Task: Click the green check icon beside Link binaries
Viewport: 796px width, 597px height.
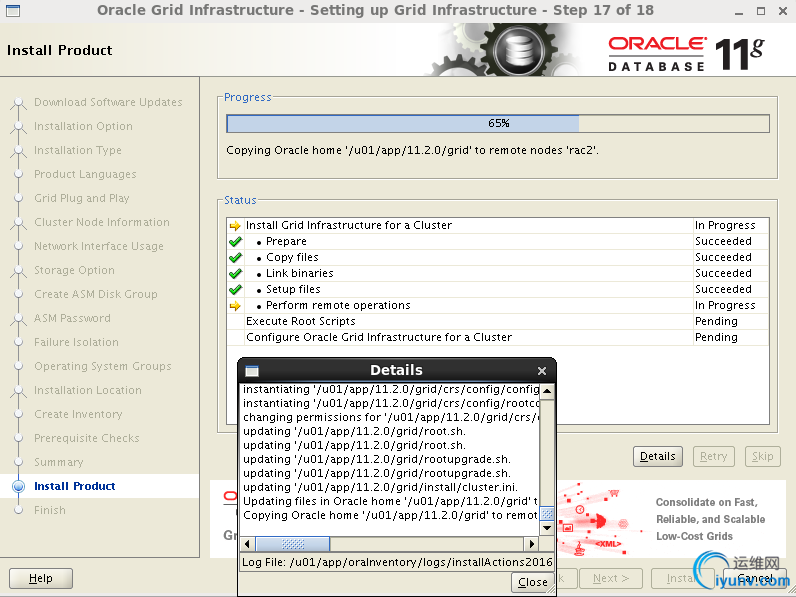Action: click(x=235, y=274)
